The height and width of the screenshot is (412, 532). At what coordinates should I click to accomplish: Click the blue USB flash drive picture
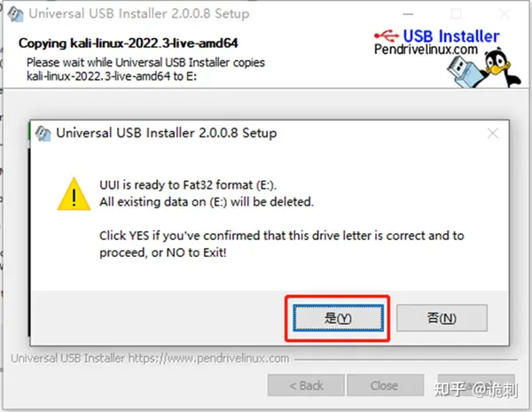coord(465,72)
